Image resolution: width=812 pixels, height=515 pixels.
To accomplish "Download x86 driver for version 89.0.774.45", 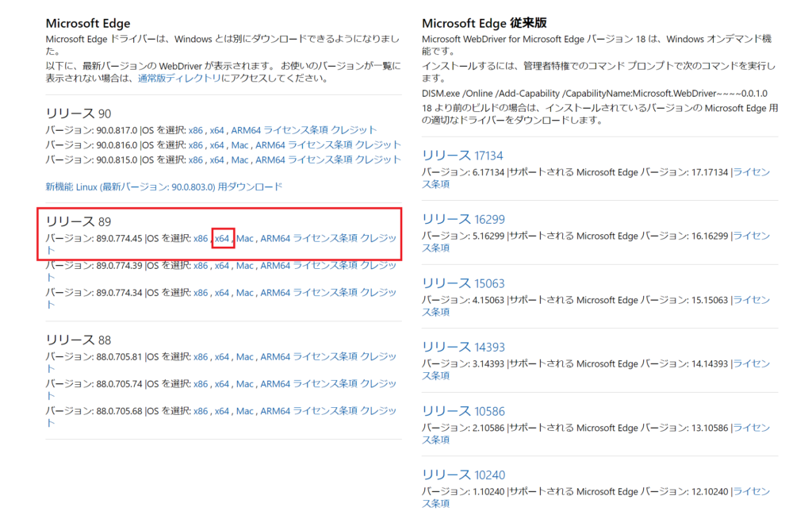I will pos(201,238).
